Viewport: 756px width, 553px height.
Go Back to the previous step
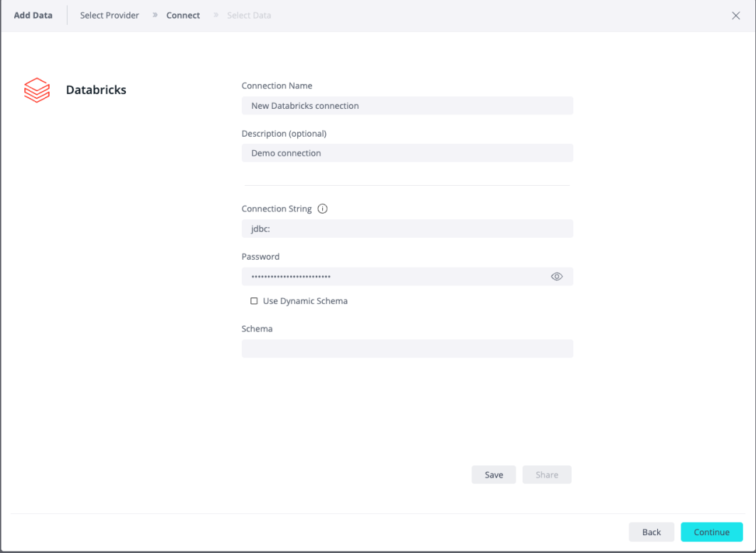point(651,532)
